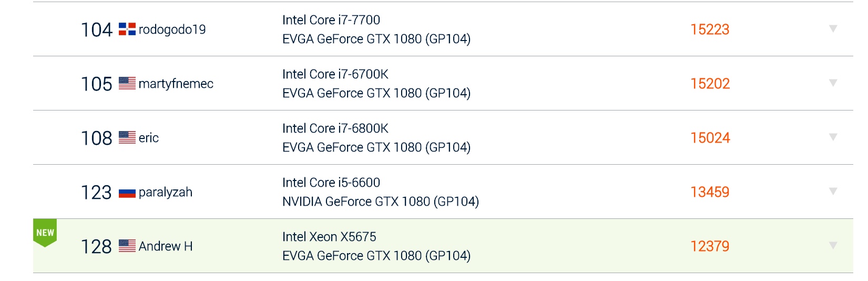Open score 15223 result
The width and height of the screenshot is (868, 281).
tap(710, 29)
